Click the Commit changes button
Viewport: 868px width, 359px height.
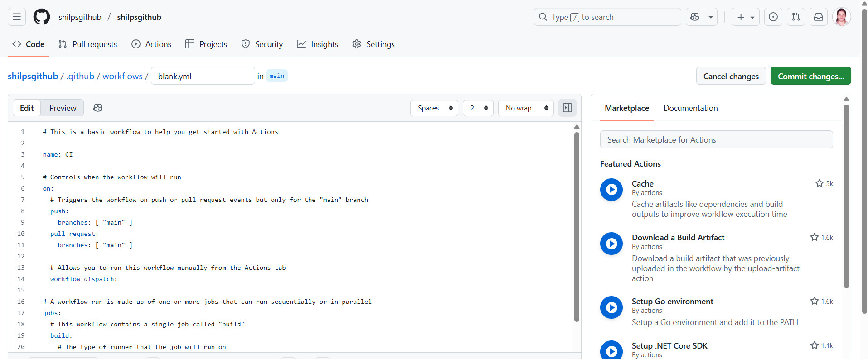pos(810,76)
